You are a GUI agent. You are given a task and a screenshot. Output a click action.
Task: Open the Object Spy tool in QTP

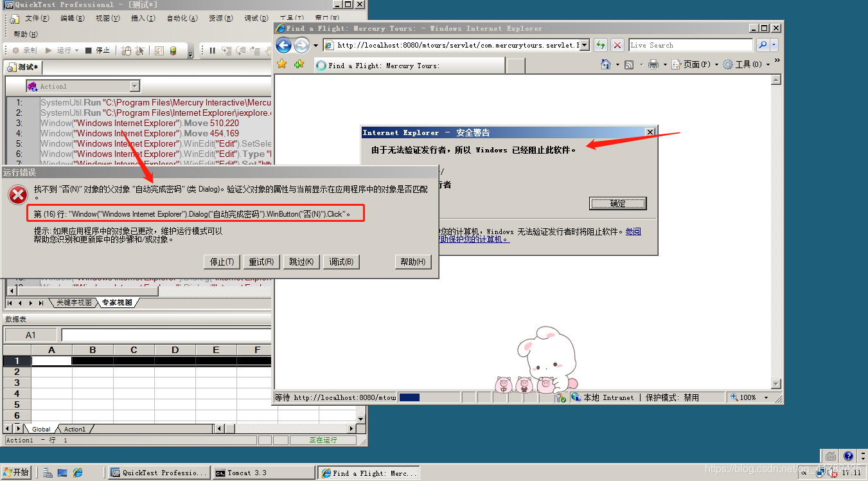(127, 50)
